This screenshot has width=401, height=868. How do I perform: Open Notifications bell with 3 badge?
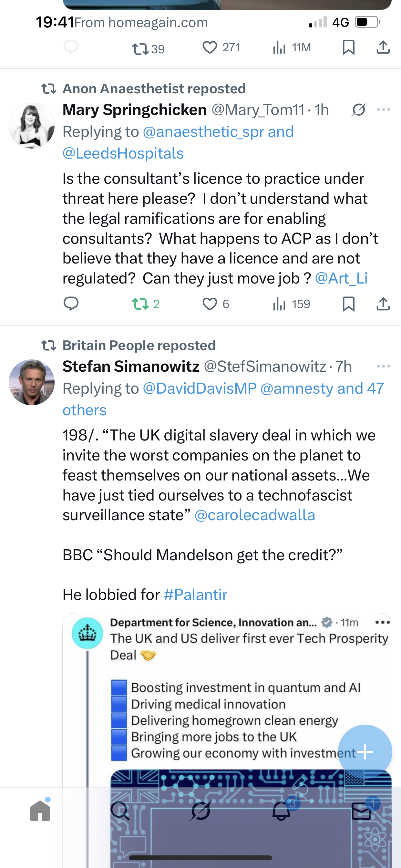pyautogui.click(x=281, y=811)
